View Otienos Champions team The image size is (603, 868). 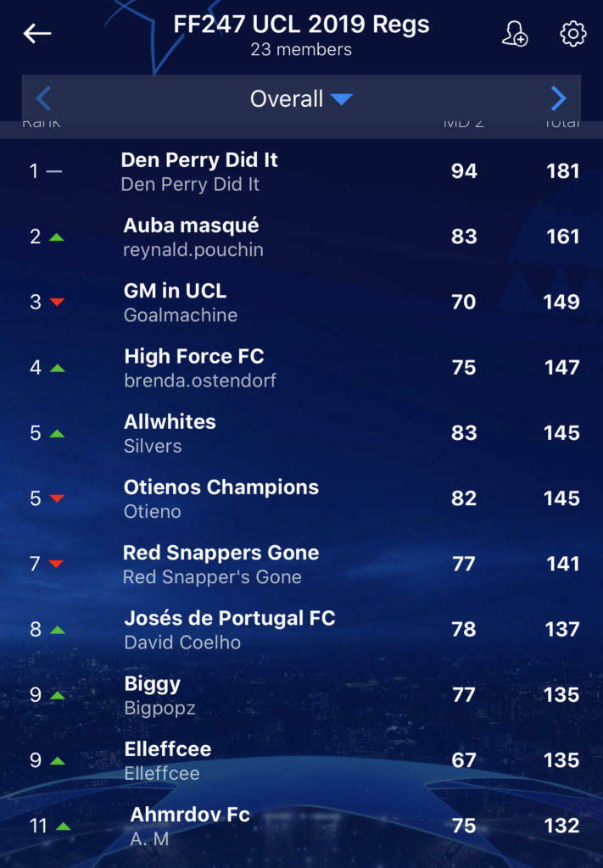click(x=301, y=498)
